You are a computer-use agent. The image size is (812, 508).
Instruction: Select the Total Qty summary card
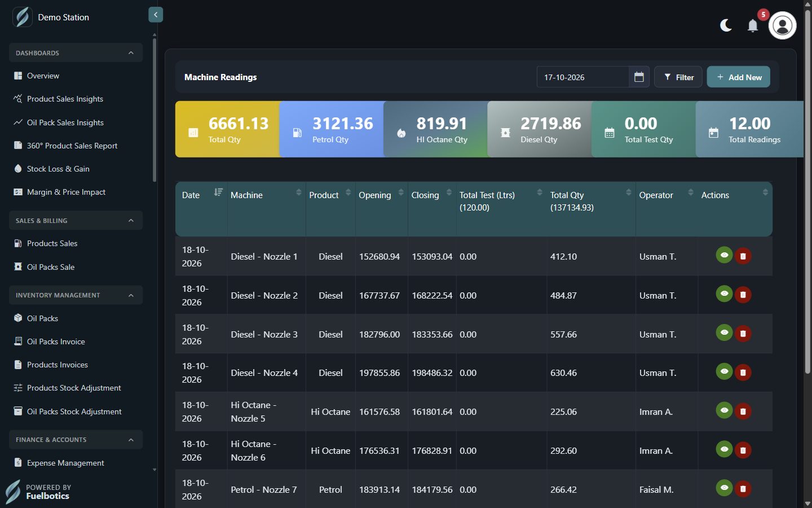(228, 129)
